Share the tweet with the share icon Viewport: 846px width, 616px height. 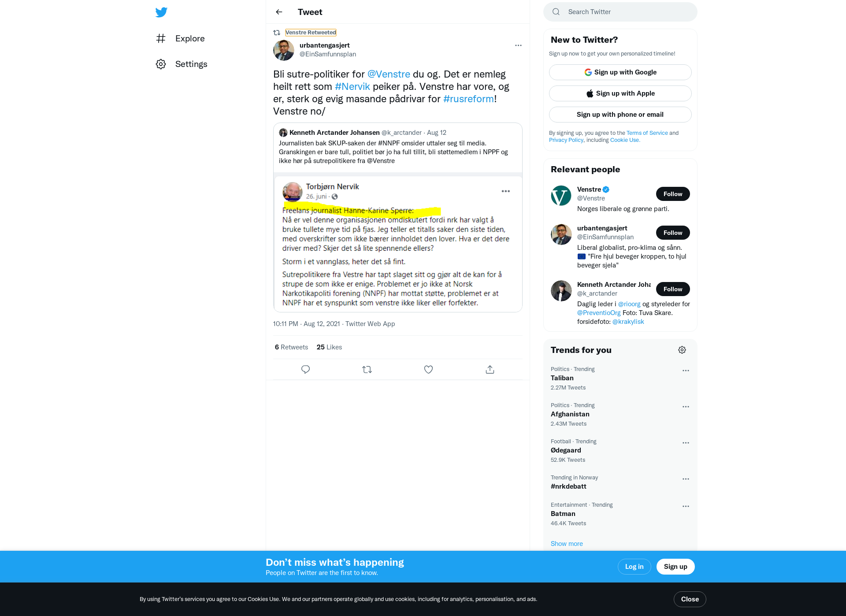coord(490,369)
